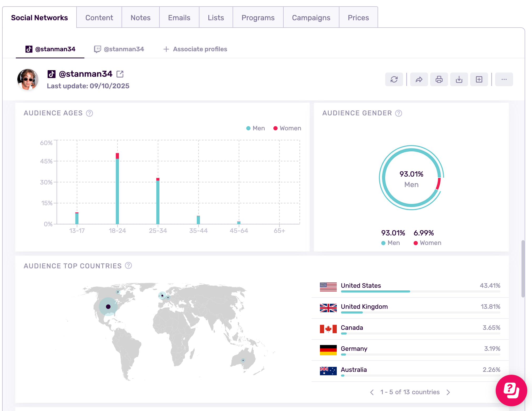Open the Twitch @stanman34 profile tab
532x411 pixels.
[x=119, y=49]
